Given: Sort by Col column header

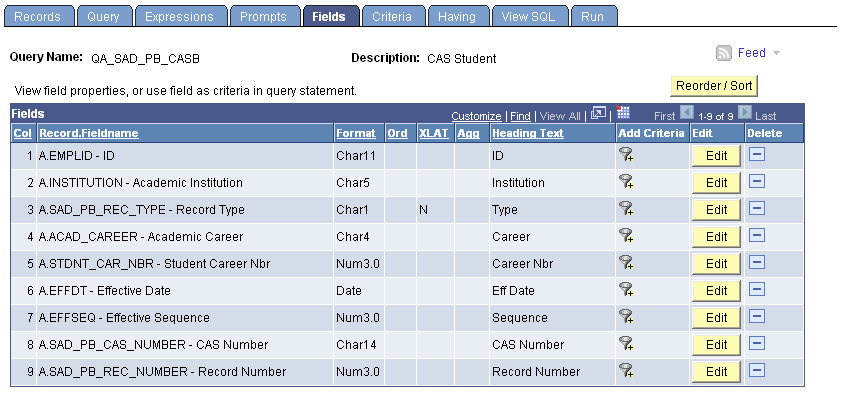Looking at the screenshot, I should [23, 133].
